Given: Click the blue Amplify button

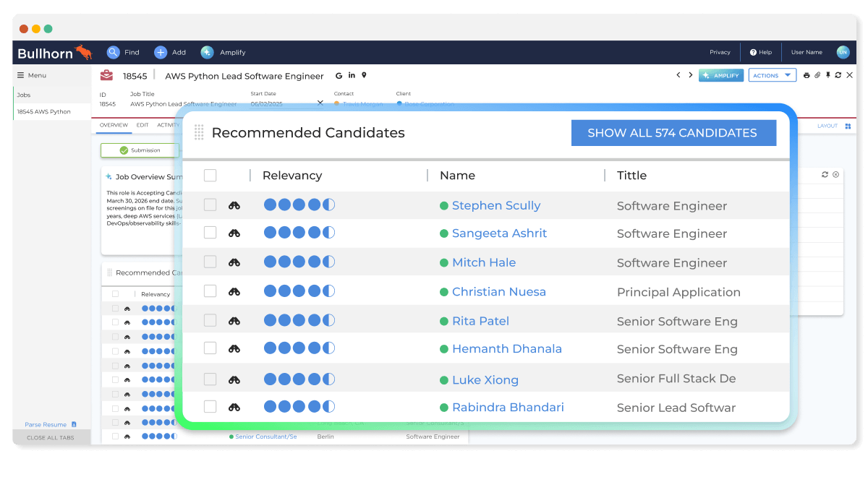Looking at the screenshot, I should tap(721, 75).
